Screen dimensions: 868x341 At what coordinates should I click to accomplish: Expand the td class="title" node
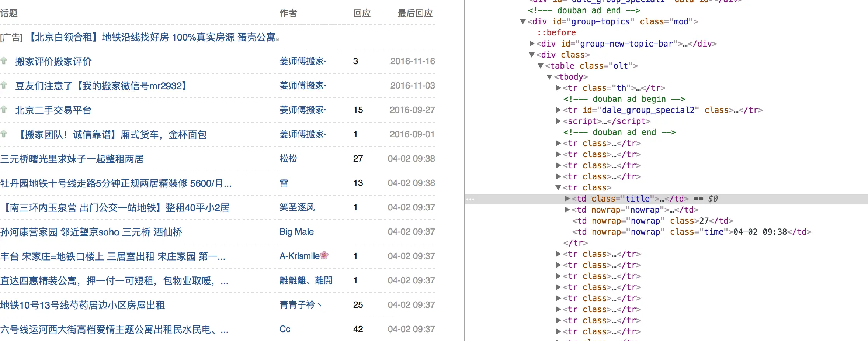[x=567, y=199]
